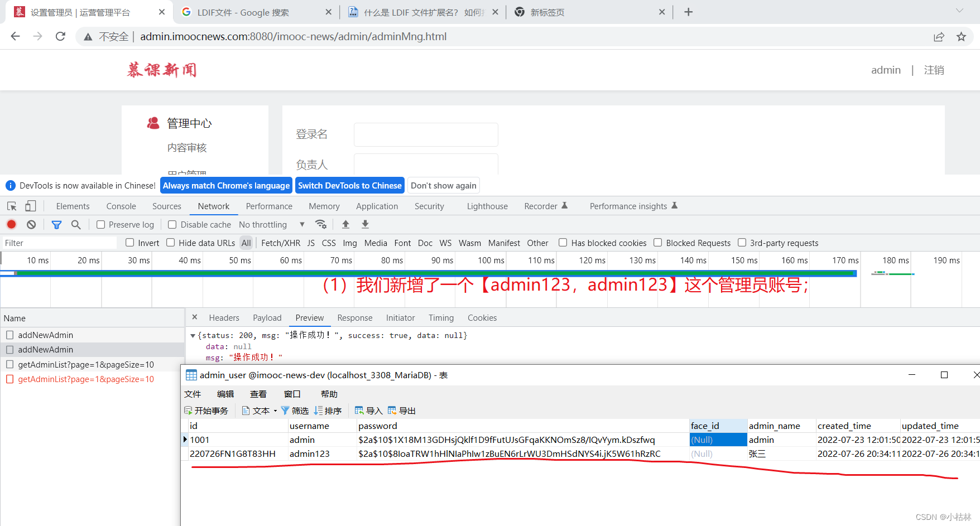Enable Preserve log checkbox
The height and width of the screenshot is (526, 980).
(101, 224)
